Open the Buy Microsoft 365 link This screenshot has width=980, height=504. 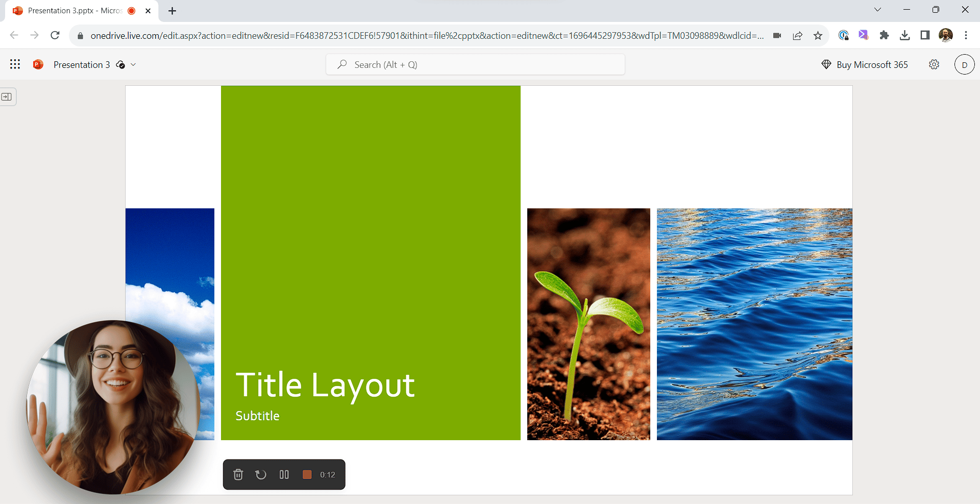pyautogui.click(x=865, y=64)
